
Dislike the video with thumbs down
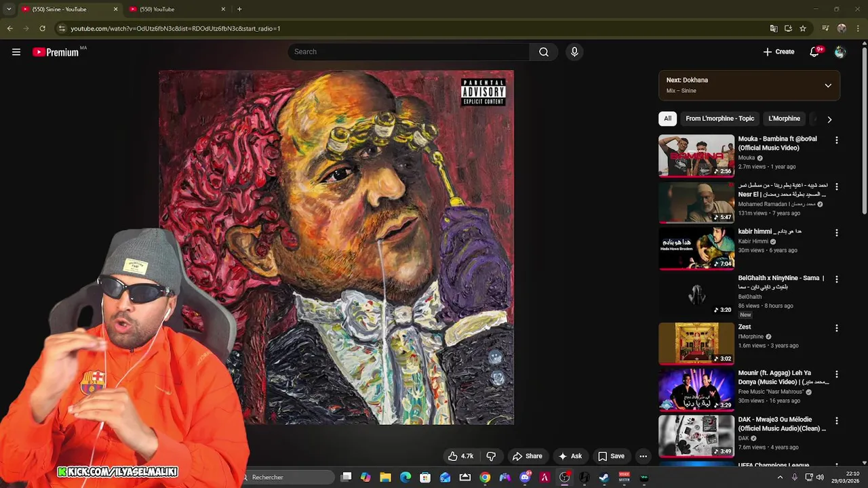tap(492, 456)
